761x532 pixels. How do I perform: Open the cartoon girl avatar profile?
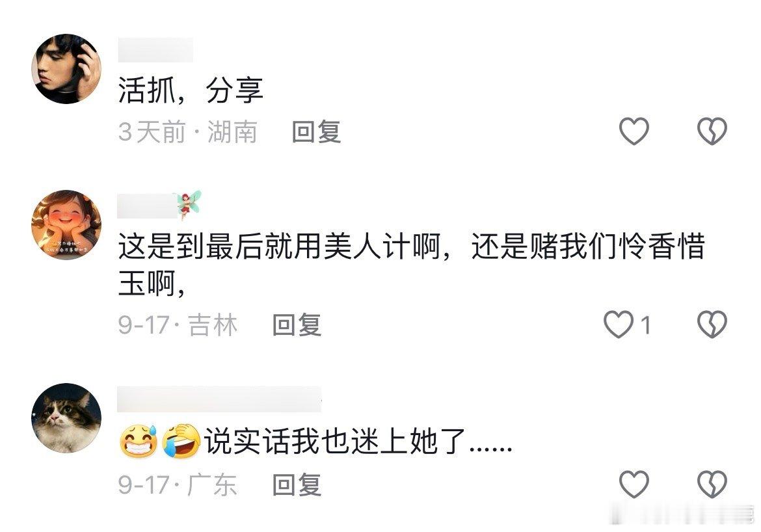(x=66, y=225)
